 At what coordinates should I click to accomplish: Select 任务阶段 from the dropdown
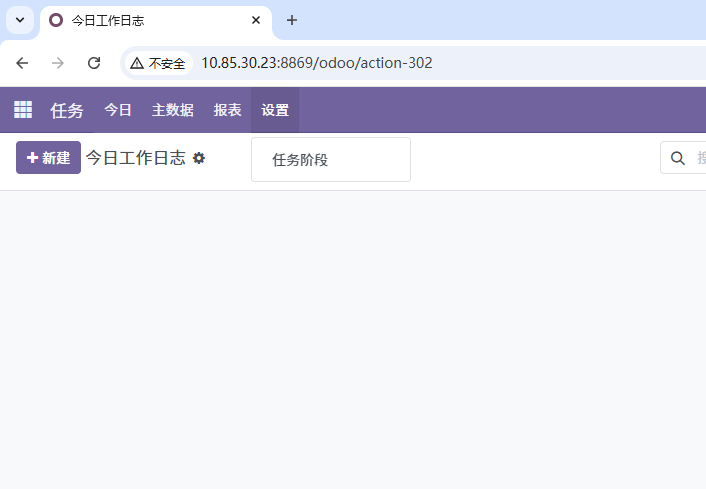[x=331, y=160]
